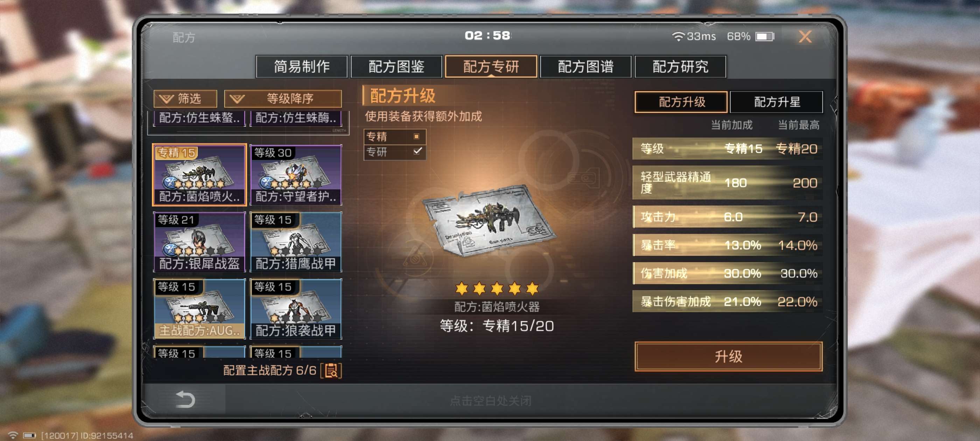Choose the 狼袭战甲 recipe icon
Viewport: 980px width, 441px height.
tap(296, 309)
